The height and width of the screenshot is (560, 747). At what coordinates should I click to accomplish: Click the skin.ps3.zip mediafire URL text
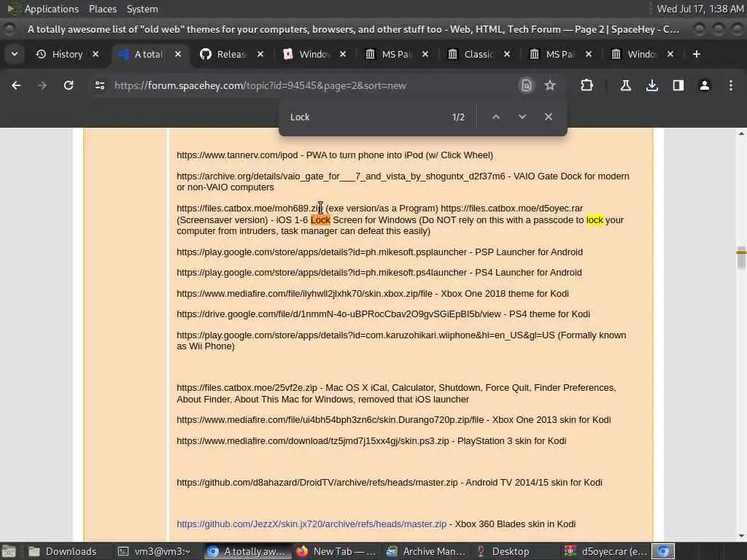pyautogui.click(x=312, y=441)
